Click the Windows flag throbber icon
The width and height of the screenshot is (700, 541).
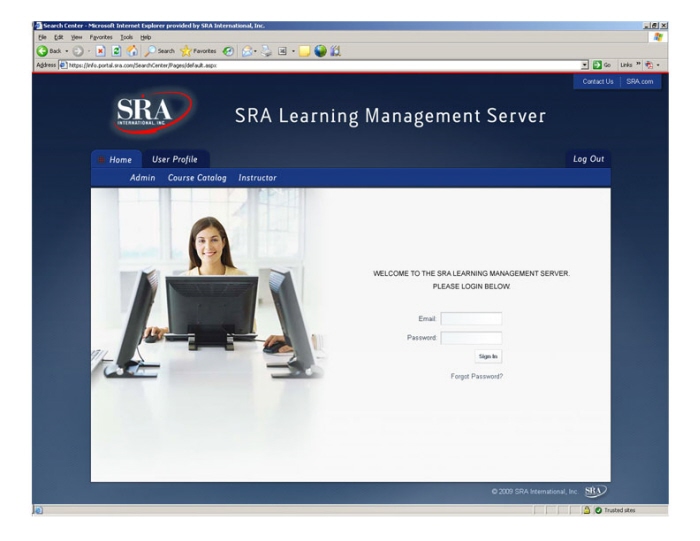pyautogui.click(x=658, y=37)
